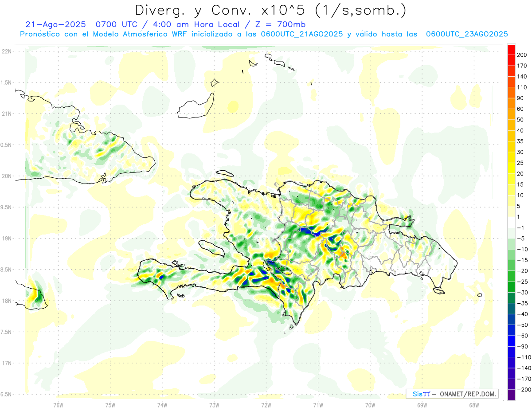The image size is (532, 411).
Task: Click the '-15' colorbar label
Action: (x=522, y=260)
